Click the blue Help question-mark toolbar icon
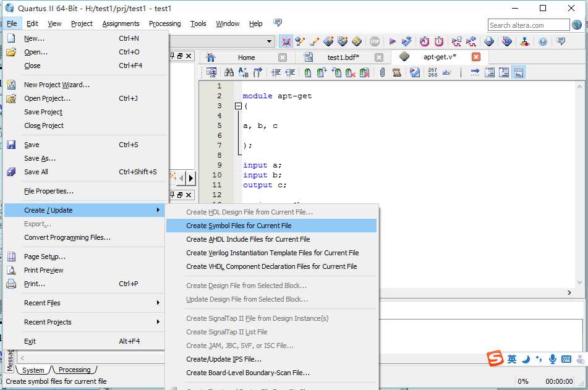 click(543, 41)
